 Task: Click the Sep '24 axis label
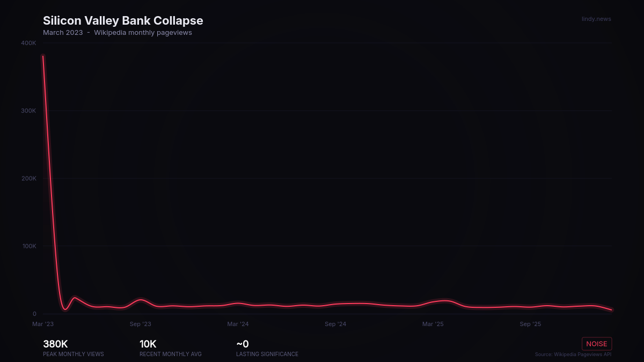335,324
